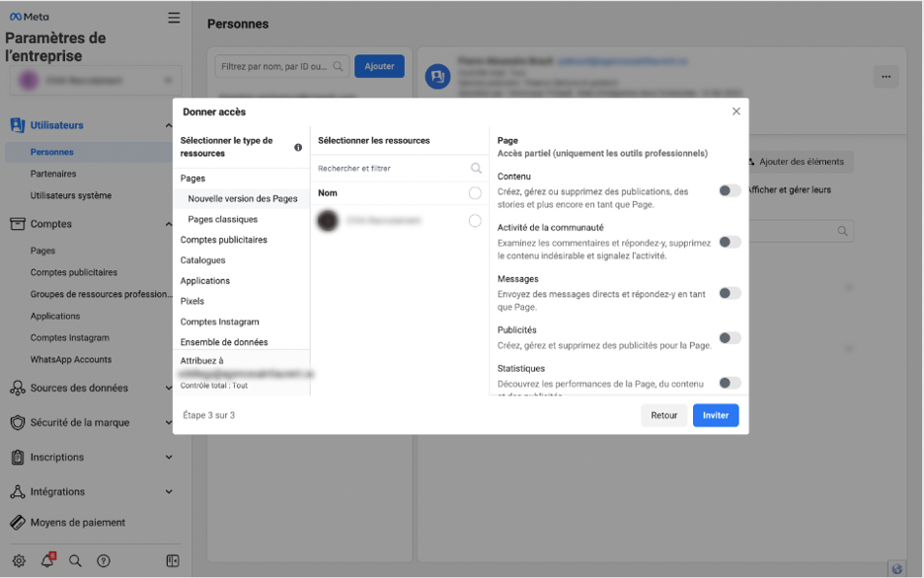924x578 pixels.
Task: Click the Intégrations icon
Action: pyautogui.click(x=17, y=491)
